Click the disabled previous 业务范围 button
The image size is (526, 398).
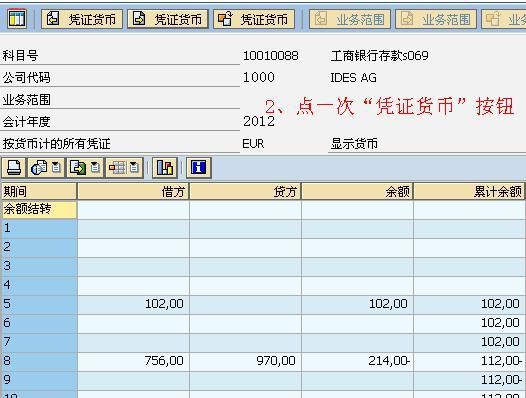(x=350, y=19)
